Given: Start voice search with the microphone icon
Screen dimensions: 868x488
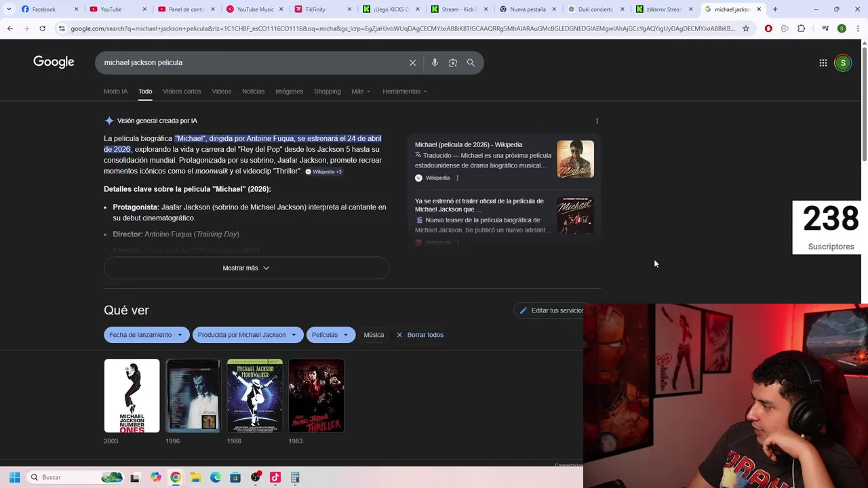Looking at the screenshot, I should coord(435,62).
